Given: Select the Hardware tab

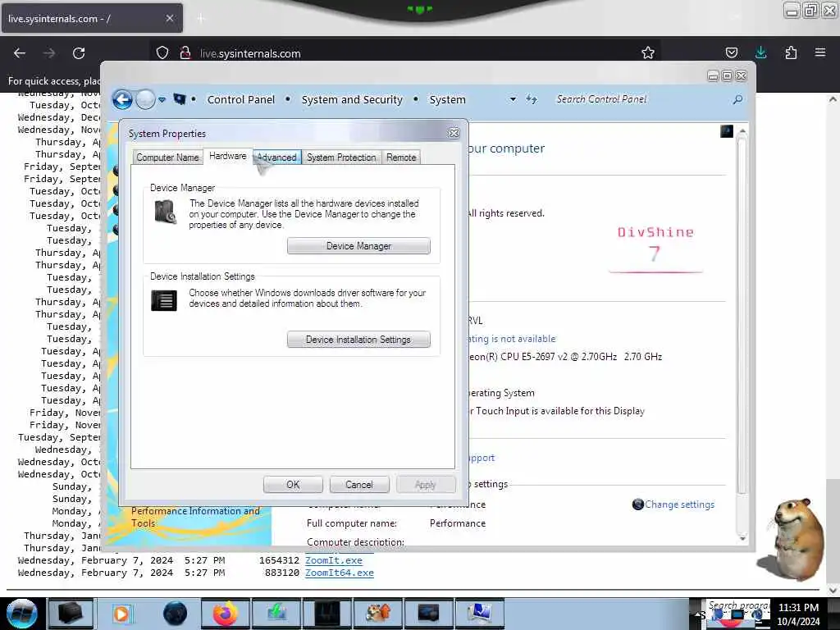Looking at the screenshot, I should click(x=228, y=156).
